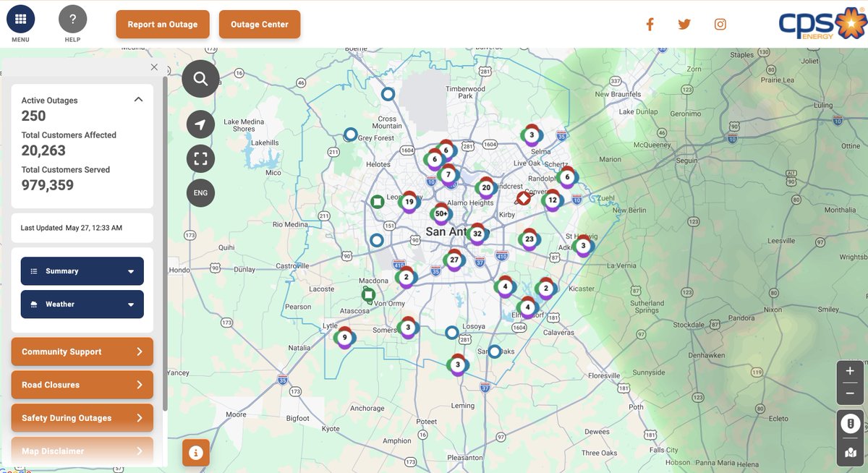The width and height of the screenshot is (868, 473).
Task: Click the Report an Outage button
Action: click(x=163, y=25)
